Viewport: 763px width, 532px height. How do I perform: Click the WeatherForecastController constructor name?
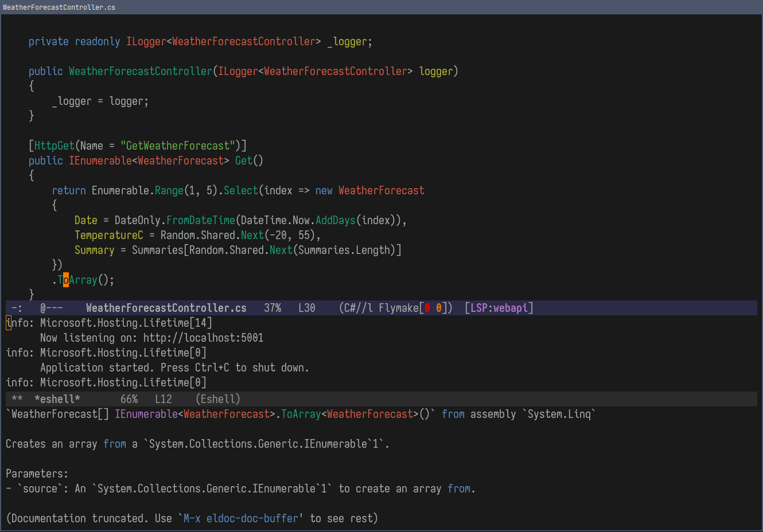[141, 71]
